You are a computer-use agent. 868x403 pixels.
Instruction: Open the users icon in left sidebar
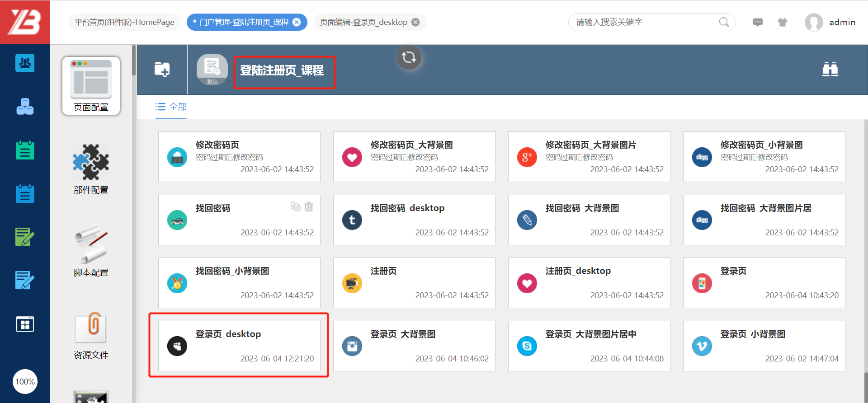pos(25,63)
